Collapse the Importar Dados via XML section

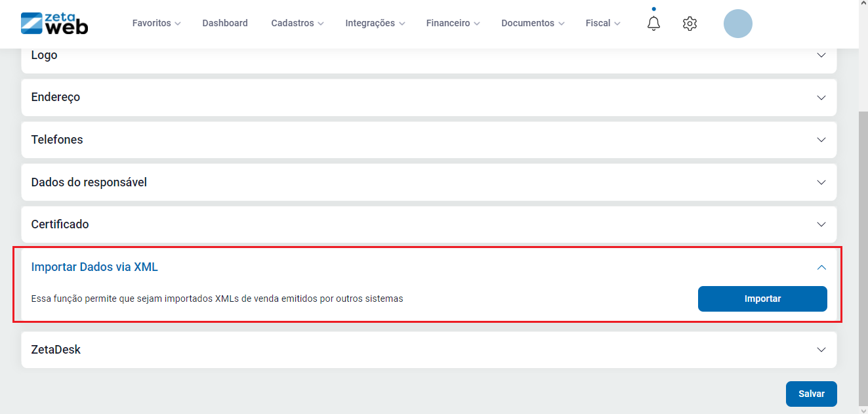pyautogui.click(x=821, y=267)
